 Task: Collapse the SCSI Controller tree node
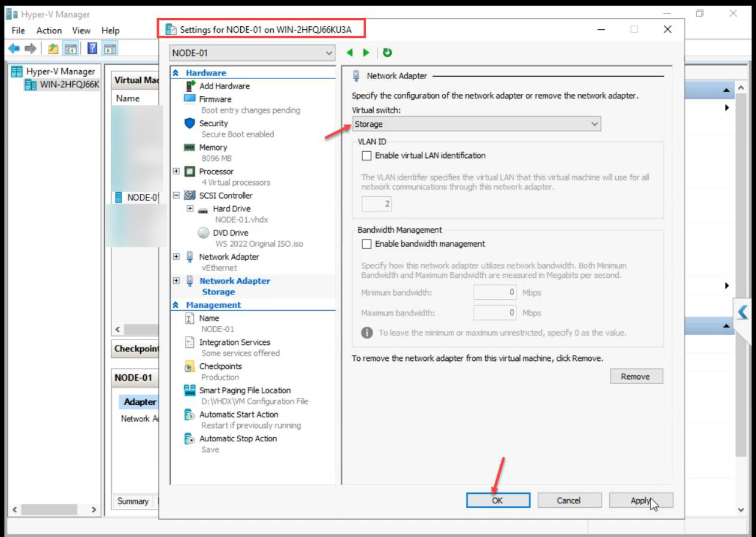[176, 195]
